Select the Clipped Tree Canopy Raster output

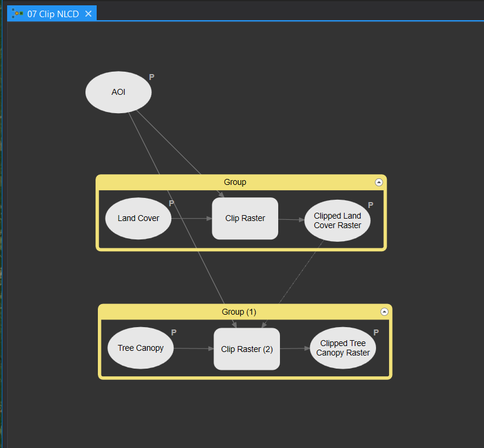coord(343,348)
